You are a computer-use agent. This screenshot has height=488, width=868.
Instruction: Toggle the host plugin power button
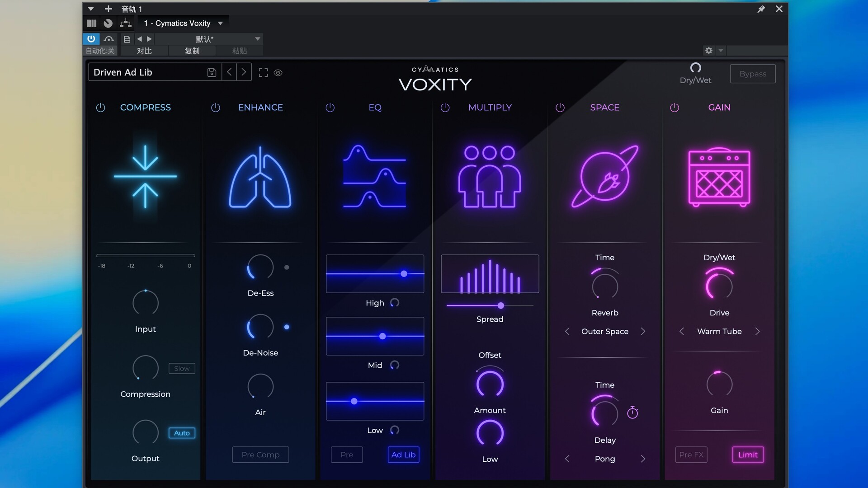[x=91, y=39]
